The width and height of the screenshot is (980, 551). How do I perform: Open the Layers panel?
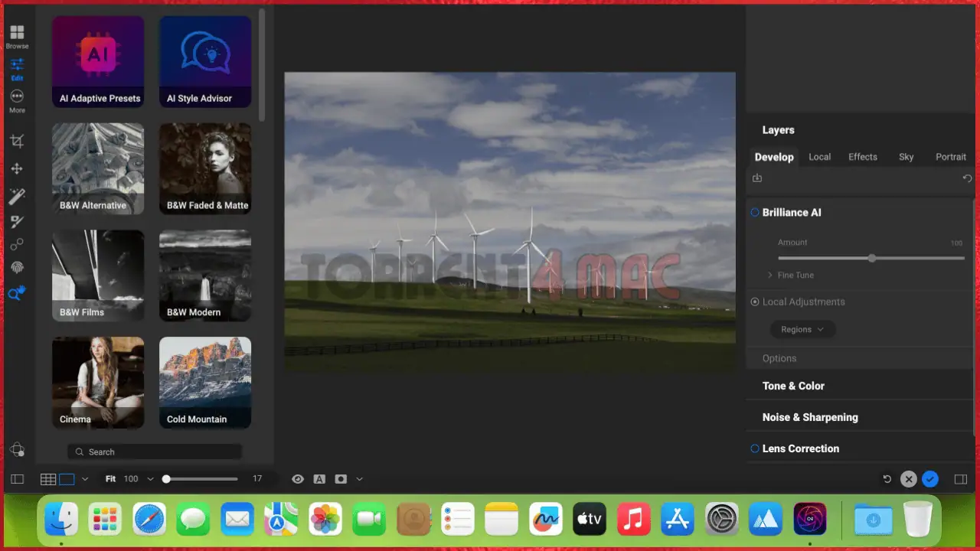coord(778,130)
